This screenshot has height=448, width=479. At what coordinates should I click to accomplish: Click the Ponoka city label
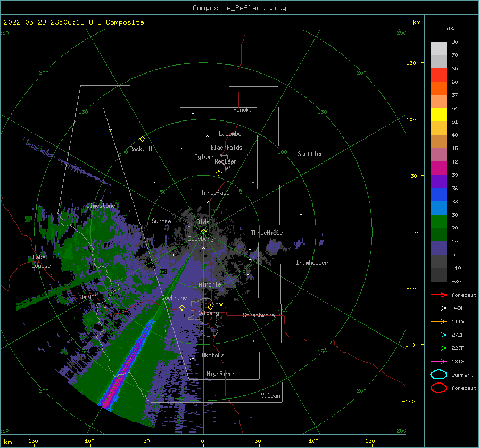pos(243,110)
